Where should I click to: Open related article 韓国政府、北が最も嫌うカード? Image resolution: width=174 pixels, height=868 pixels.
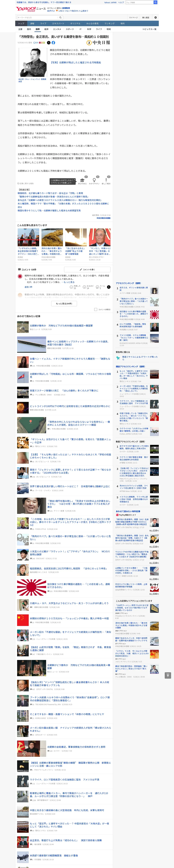coord(50,193)
